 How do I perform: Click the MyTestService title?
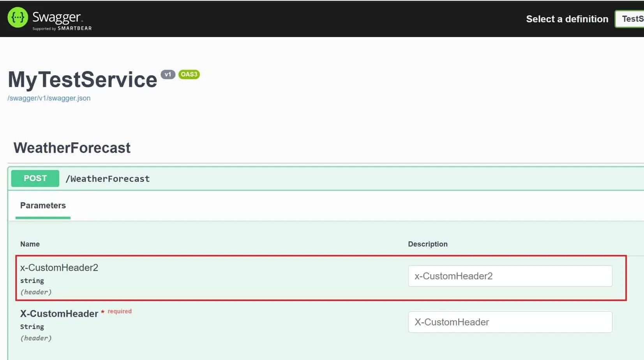click(83, 80)
